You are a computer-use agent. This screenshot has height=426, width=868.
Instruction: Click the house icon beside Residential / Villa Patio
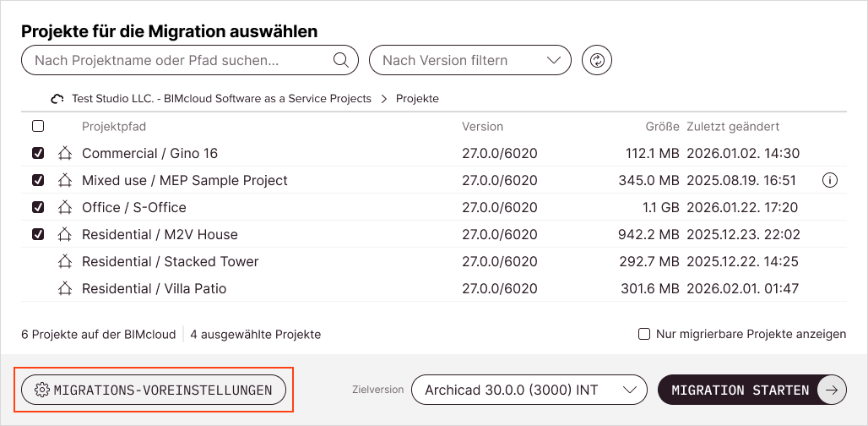(65, 288)
